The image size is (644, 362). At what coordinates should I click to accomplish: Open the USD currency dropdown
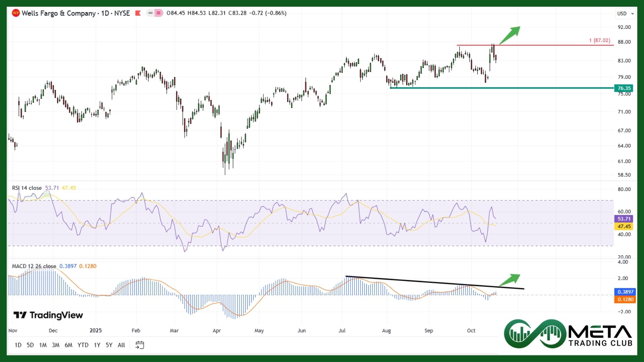point(626,13)
